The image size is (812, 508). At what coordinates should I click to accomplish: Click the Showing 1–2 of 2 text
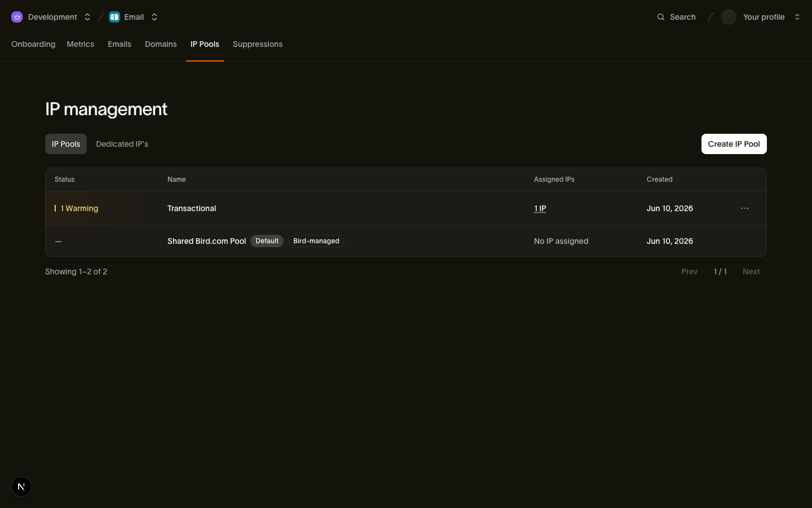click(76, 271)
